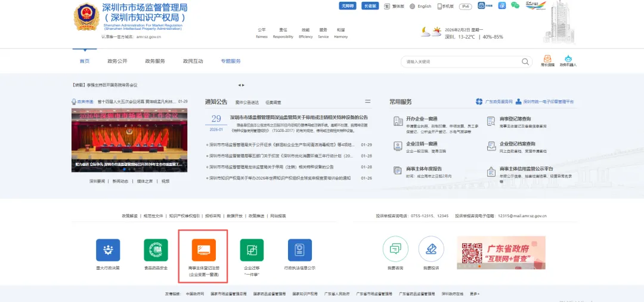Click the 我要投诉 round icon

click(431, 249)
